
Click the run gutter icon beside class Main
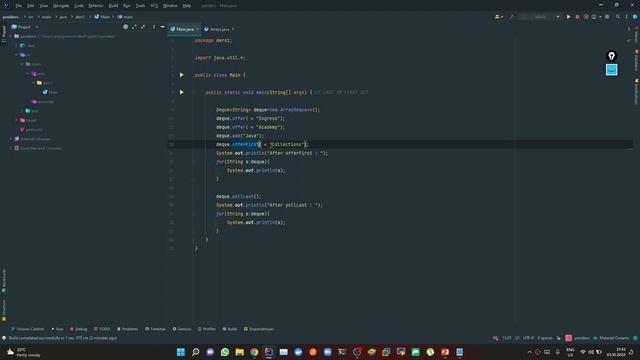click(x=182, y=75)
